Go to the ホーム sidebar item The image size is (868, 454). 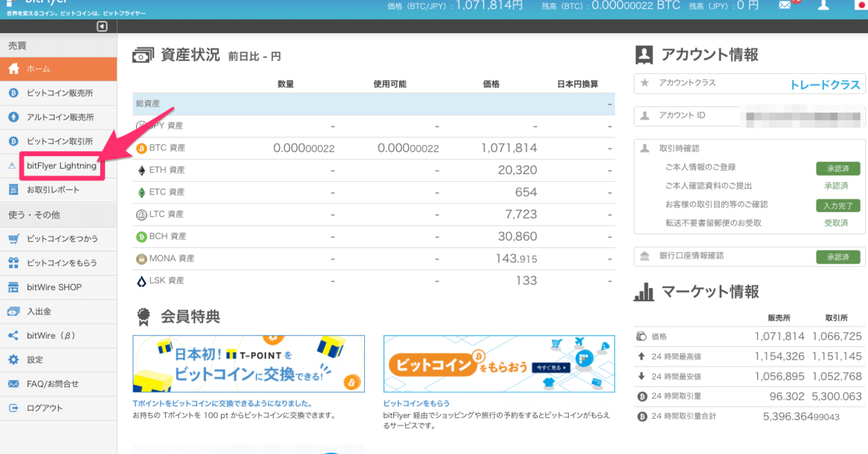(x=58, y=69)
